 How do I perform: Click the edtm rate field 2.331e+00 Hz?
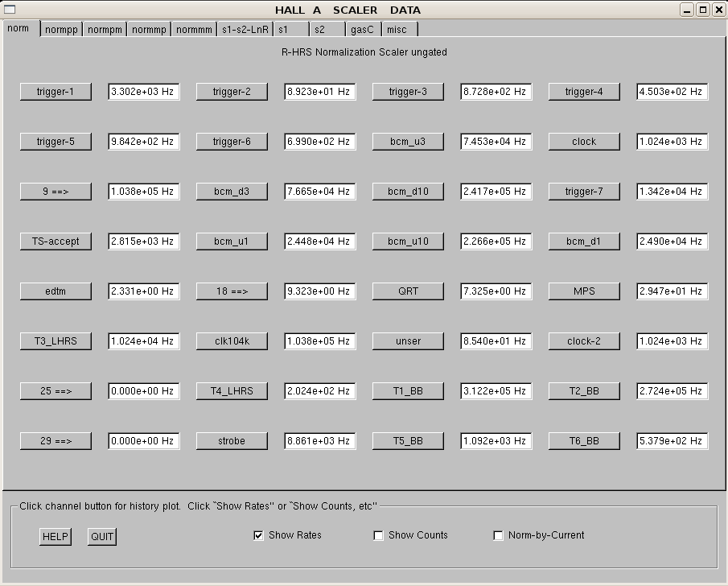click(144, 291)
